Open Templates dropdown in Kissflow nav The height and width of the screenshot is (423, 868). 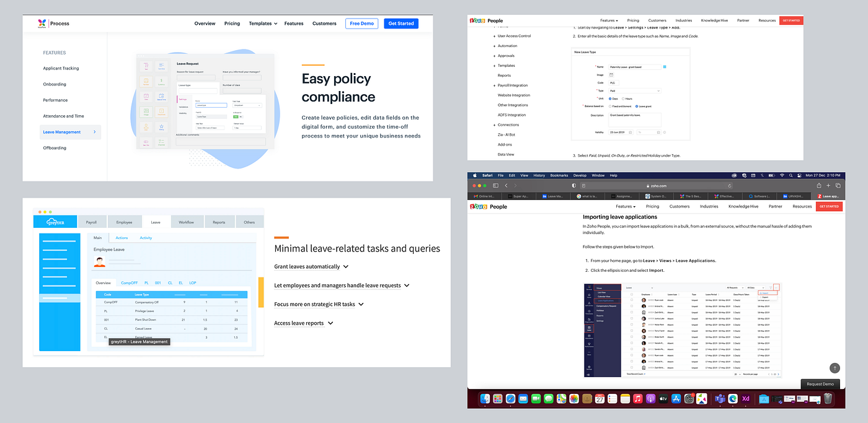pyautogui.click(x=263, y=24)
